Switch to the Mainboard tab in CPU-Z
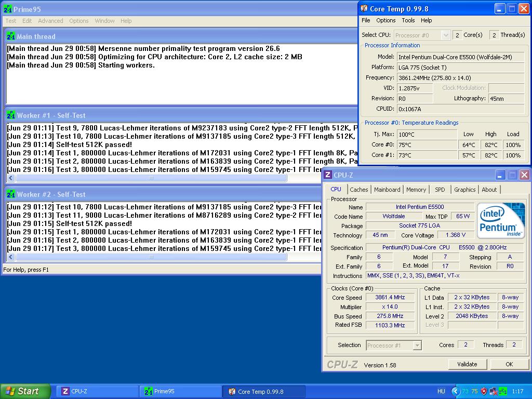The image size is (532, 399). 387,190
